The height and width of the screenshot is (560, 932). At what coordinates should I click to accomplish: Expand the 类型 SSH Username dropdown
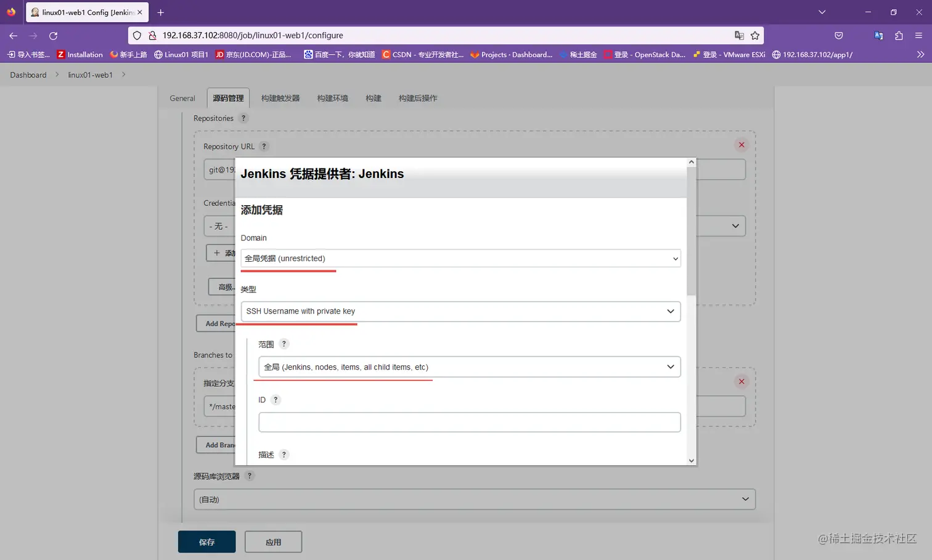click(x=460, y=311)
